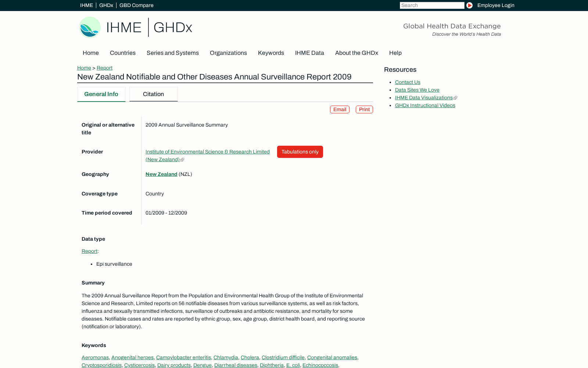Click the 'Country' coverage type value
Image resolution: width=588 pixels, height=368 pixels.
tap(155, 194)
